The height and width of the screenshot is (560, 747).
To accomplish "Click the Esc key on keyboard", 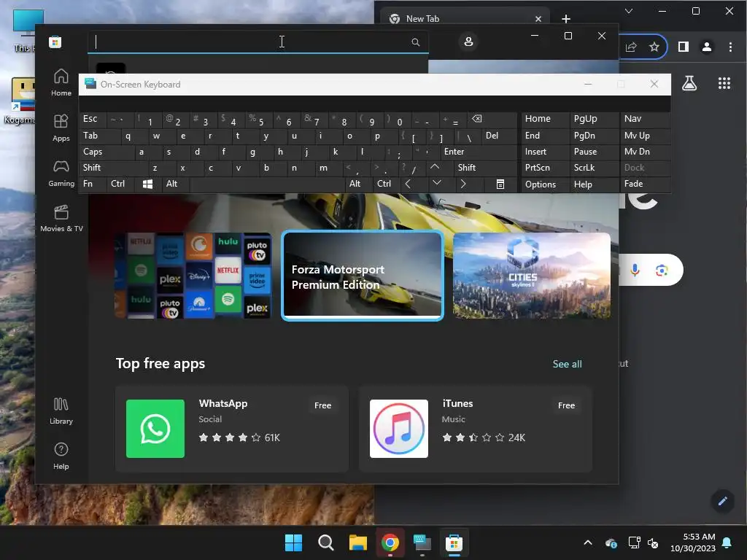I will 93,119.
